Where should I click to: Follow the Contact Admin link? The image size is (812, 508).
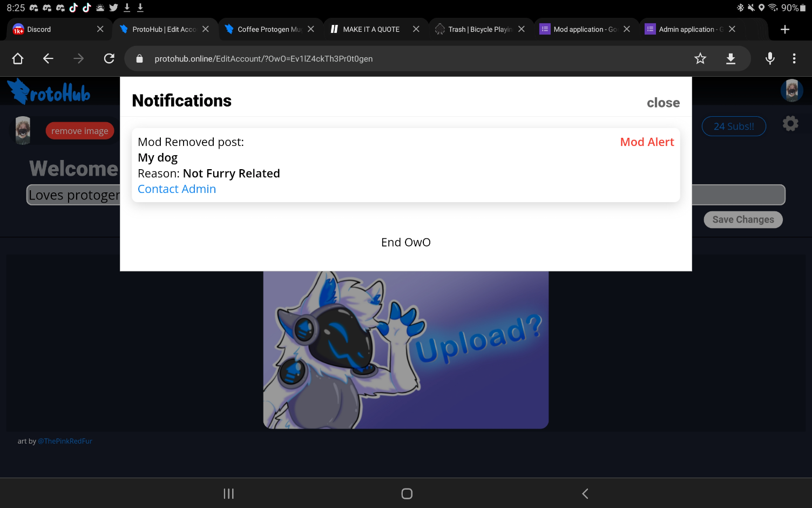(177, 189)
